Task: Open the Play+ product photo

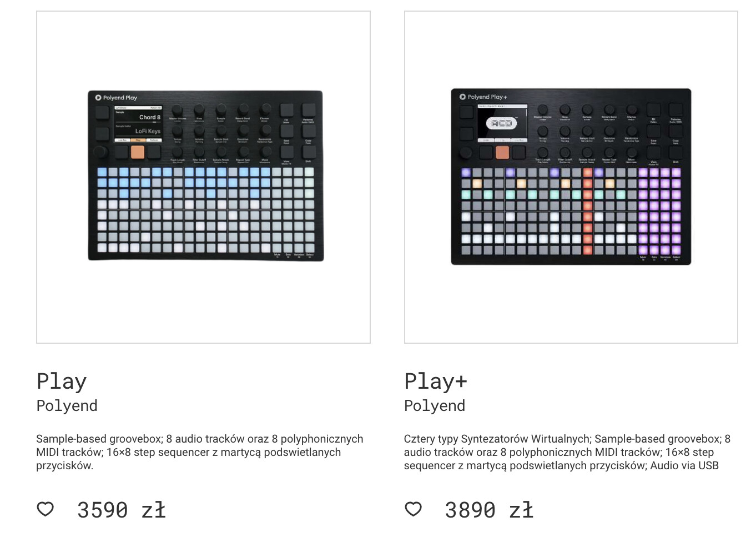Action: point(571,177)
